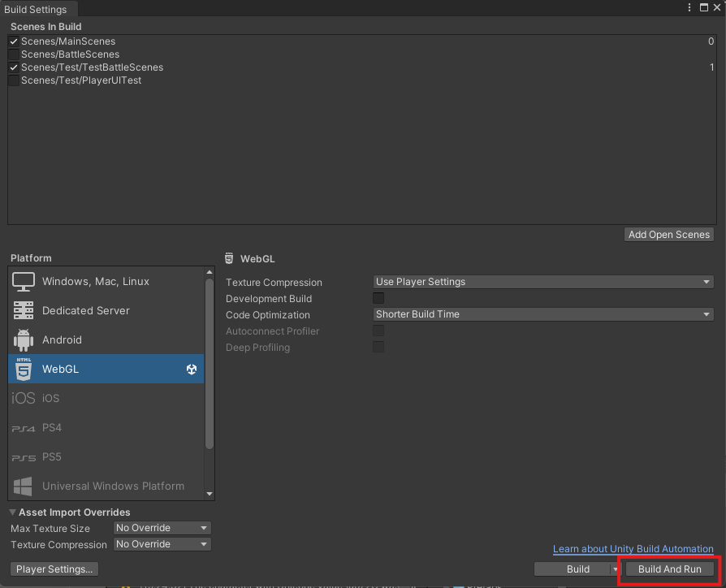Select the iOS platform
The height and width of the screenshot is (588, 726).
106,398
